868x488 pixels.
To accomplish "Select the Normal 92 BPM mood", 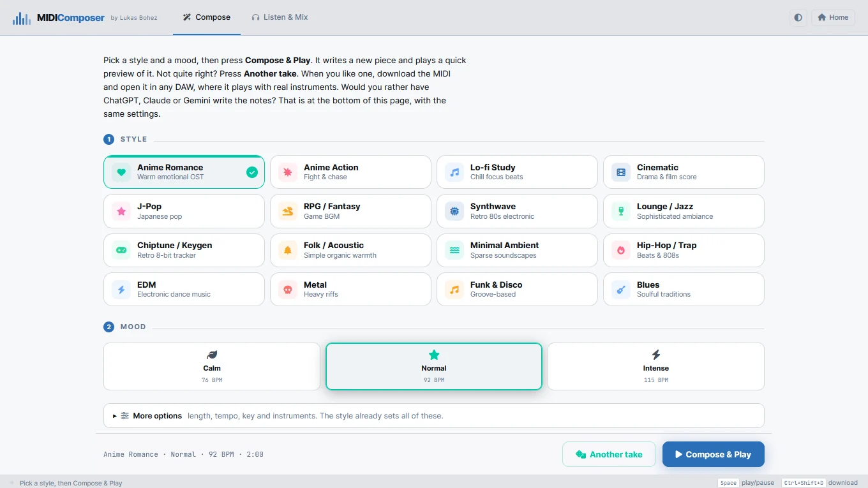I will (434, 367).
